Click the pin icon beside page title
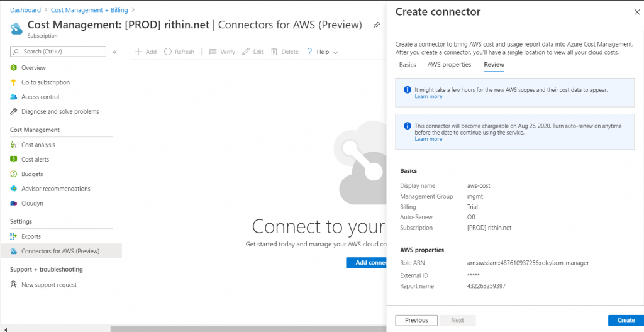644x332 pixels. pos(376,25)
